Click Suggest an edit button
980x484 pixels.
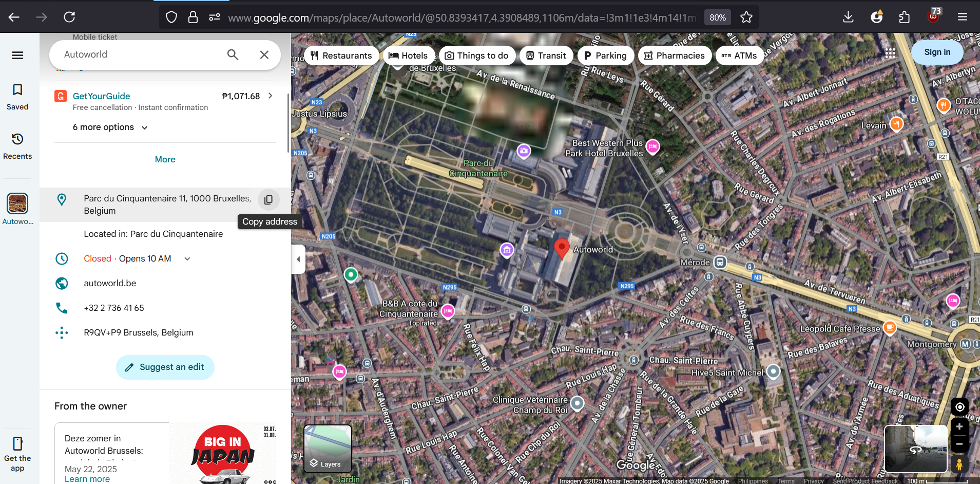click(165, 367)
